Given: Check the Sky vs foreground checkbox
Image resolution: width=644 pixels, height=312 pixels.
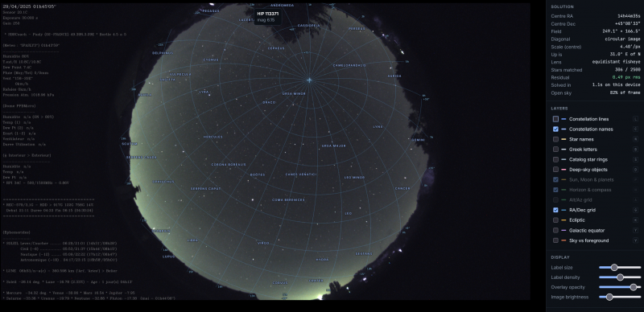Looking at the screenshot, I should pyautogui.click(x=555, y=240).
